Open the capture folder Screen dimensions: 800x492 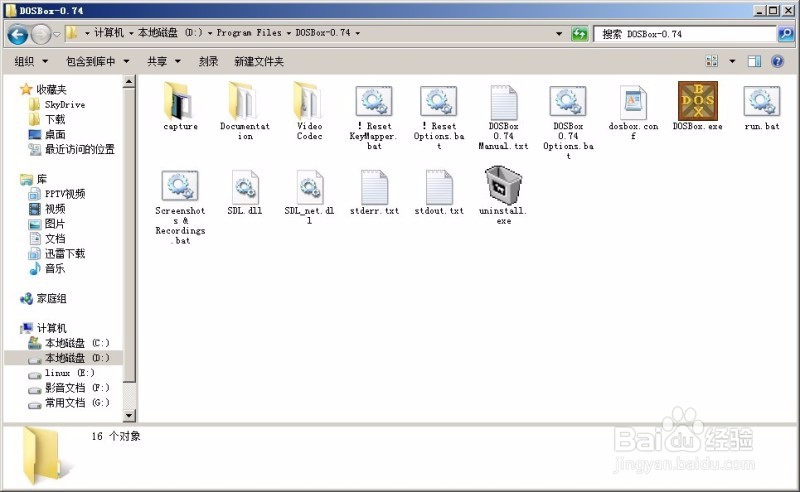[x=180, y=101]
